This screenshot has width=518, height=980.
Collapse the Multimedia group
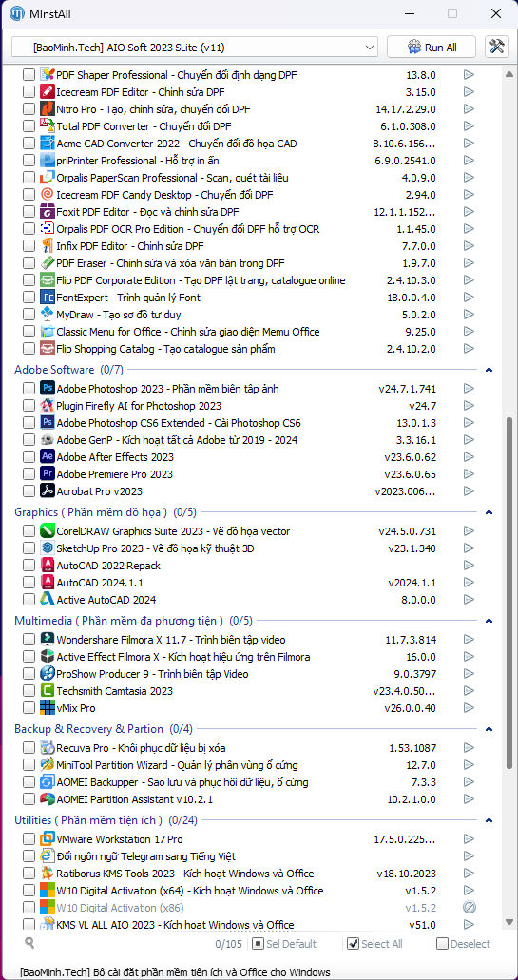[x=489, y=621]
